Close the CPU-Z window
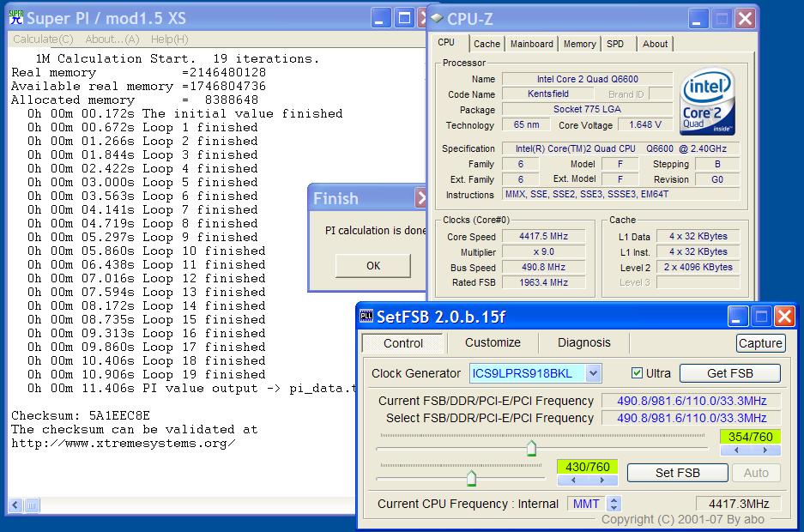 pyautogui.click(x=745, y=19)
